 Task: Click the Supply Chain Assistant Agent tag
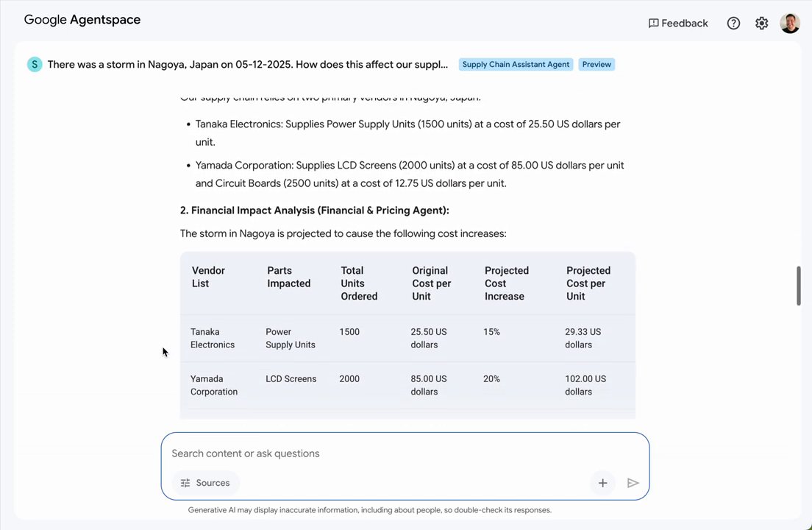516,64
